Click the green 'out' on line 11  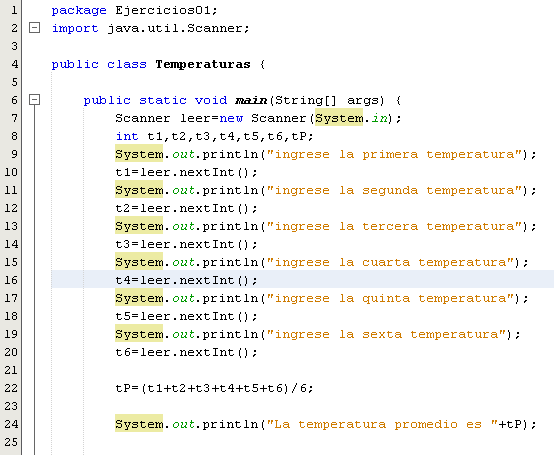click(x=183, y=191)
